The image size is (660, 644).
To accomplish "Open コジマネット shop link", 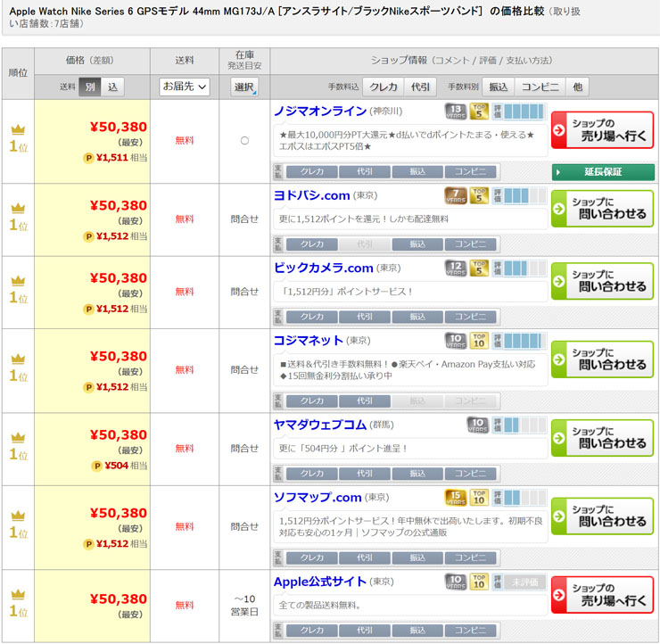I will pyautogui.click(x=308, y=341).
